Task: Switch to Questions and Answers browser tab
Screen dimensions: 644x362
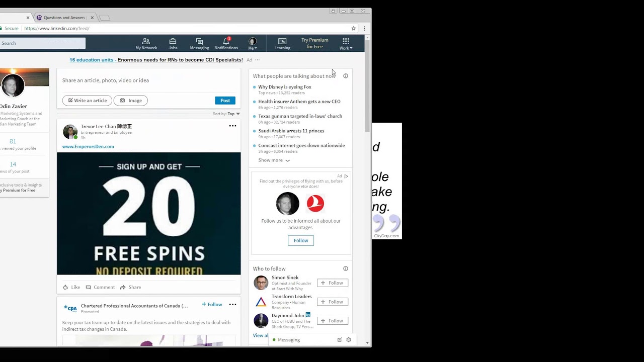Action: [64, 18]
